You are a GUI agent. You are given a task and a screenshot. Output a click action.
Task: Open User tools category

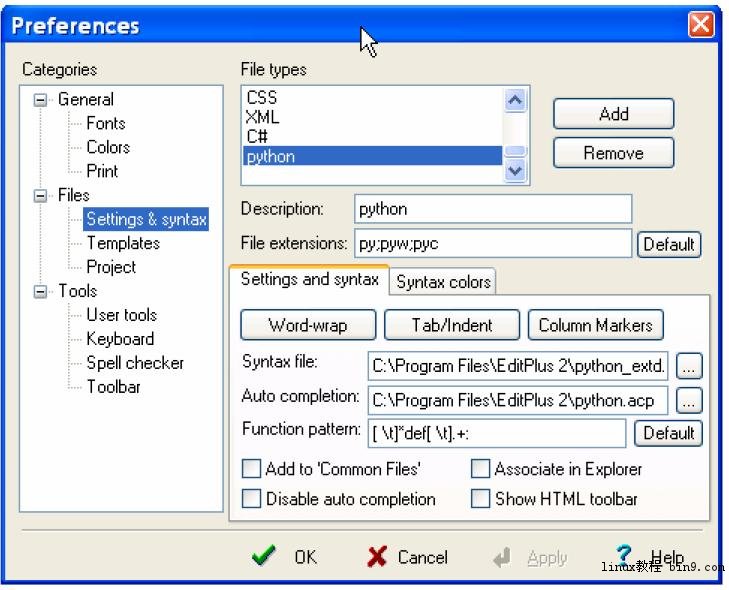tap(122, 315)
